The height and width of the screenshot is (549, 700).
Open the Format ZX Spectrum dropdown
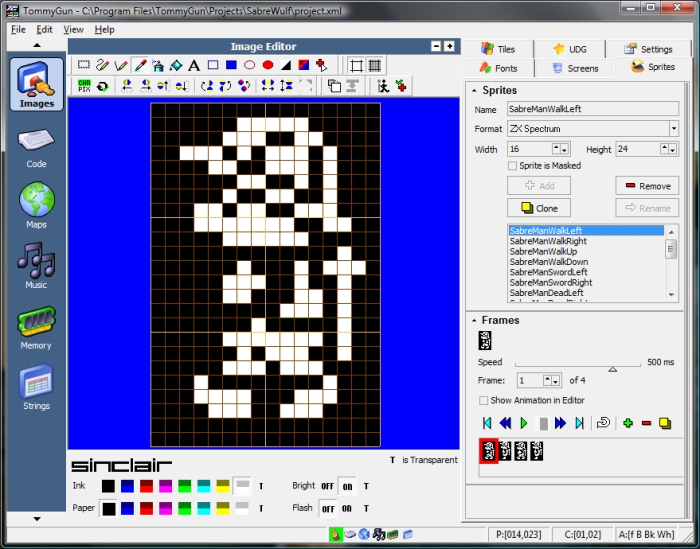click(674, 129)
